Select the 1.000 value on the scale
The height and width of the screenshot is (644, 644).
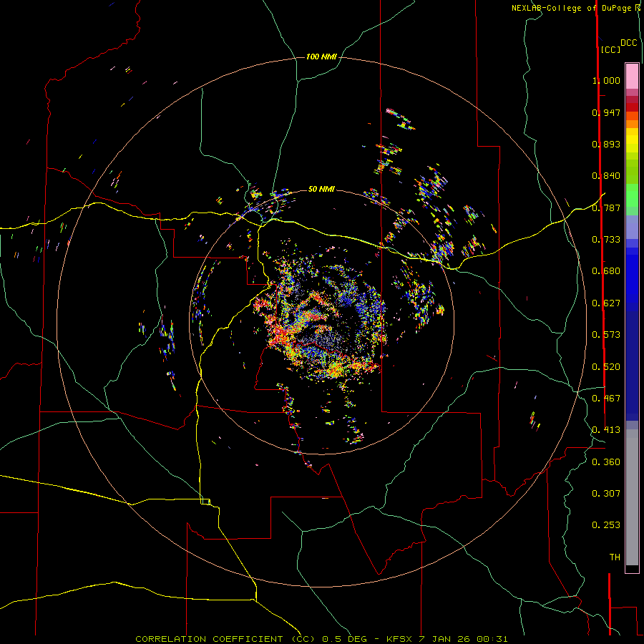pyautogui.click(x=606, y=80)
